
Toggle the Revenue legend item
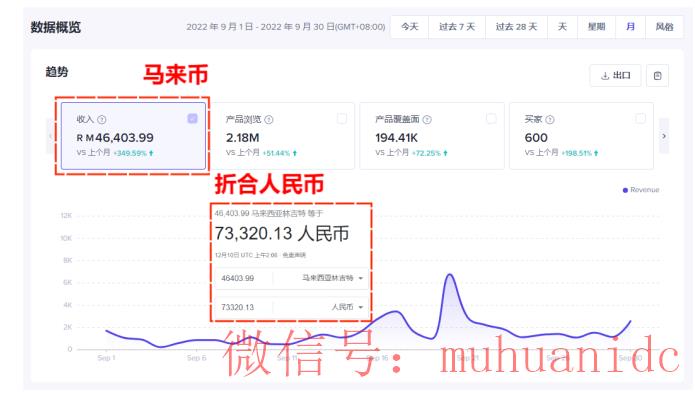(x=641, y=190)
